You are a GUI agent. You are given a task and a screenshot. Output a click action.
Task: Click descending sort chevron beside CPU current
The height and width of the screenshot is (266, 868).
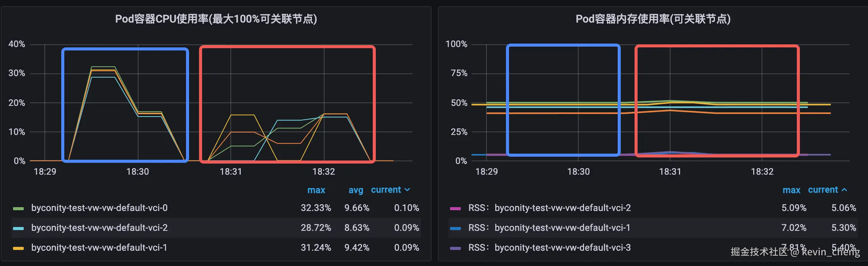coord(407,190)
